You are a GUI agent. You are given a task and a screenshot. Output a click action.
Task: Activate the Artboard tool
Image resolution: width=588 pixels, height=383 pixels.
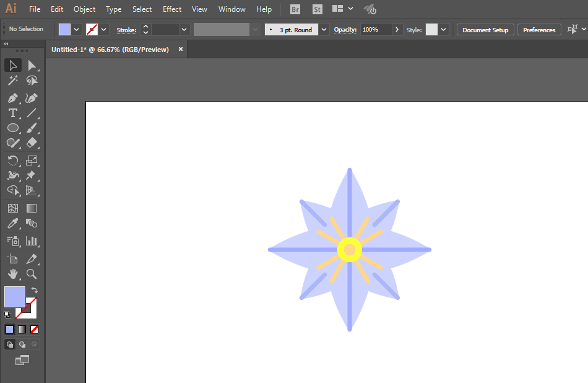click(13, 259)
